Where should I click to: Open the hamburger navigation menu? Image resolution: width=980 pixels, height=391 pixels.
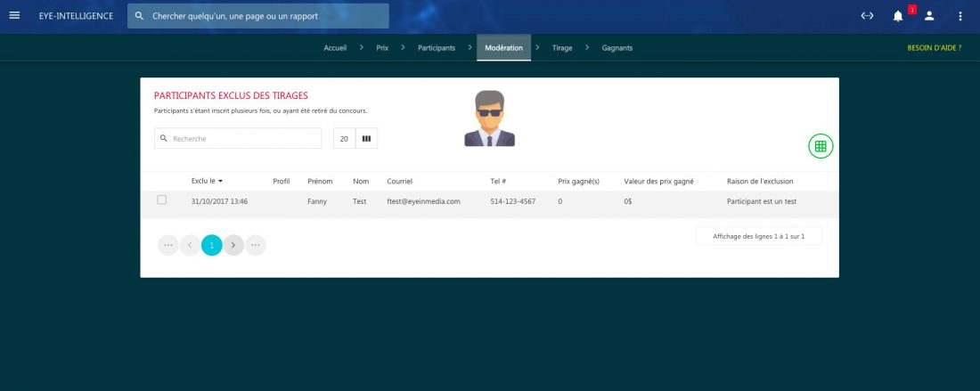click(x=14, y=16)
